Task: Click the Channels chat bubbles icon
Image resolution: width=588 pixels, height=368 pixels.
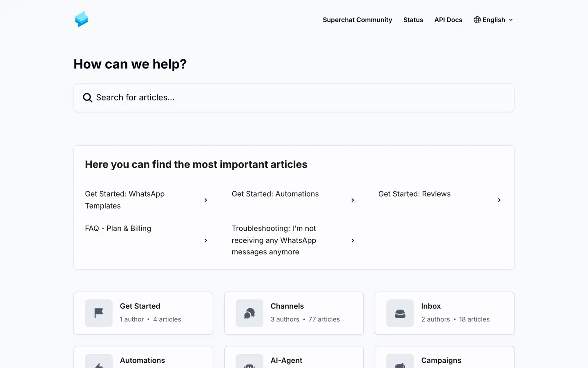Action: click(x=249, y=313)
